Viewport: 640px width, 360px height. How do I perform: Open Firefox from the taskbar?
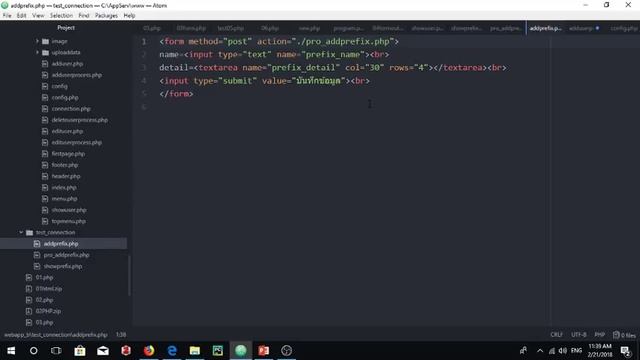pos(149,351)
